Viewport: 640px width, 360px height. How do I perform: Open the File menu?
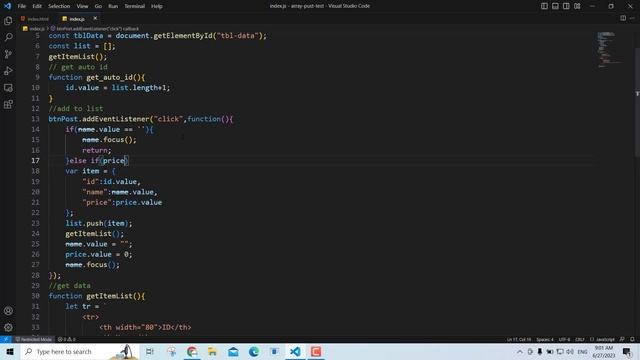click(x=22, y=6)
